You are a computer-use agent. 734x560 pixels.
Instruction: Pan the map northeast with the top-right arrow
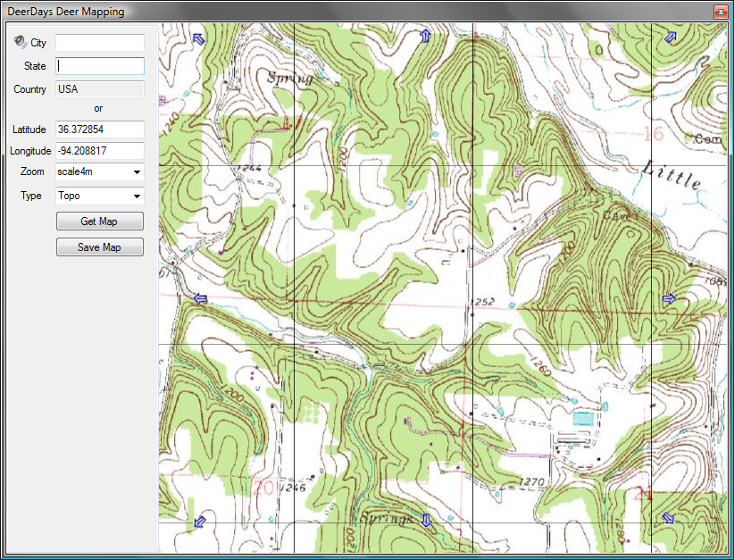click(x=670, y=36)
